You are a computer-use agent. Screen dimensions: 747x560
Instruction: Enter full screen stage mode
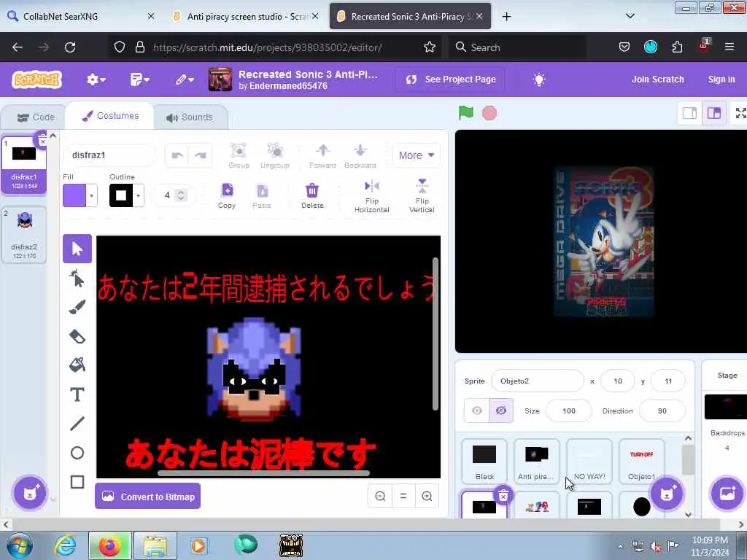tap(740, 113)
